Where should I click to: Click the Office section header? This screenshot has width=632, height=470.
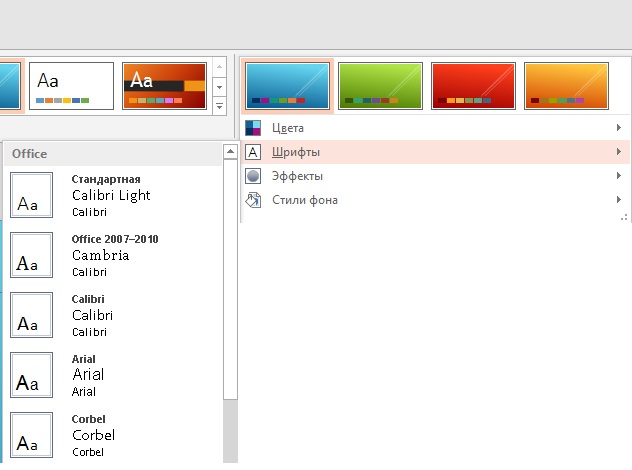point(113,154)
